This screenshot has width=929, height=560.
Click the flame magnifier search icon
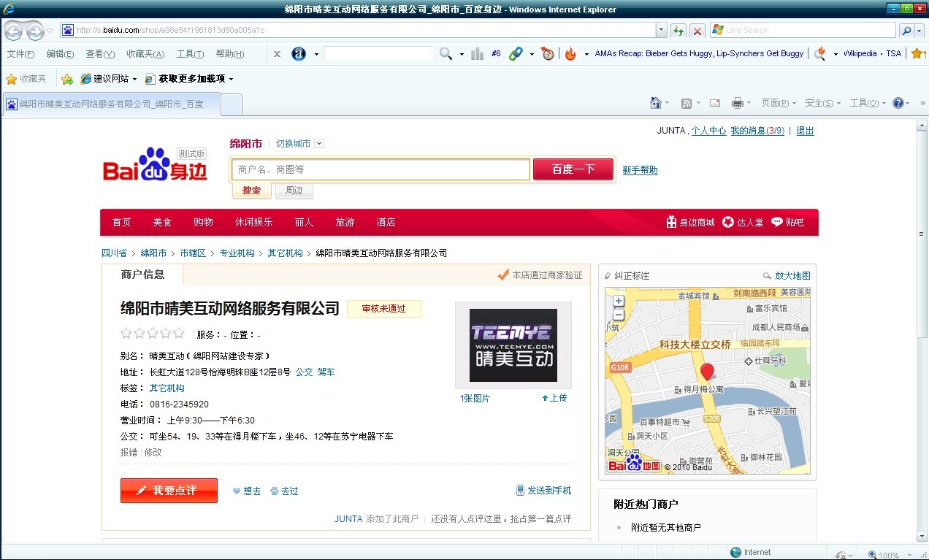coord(820,53)
